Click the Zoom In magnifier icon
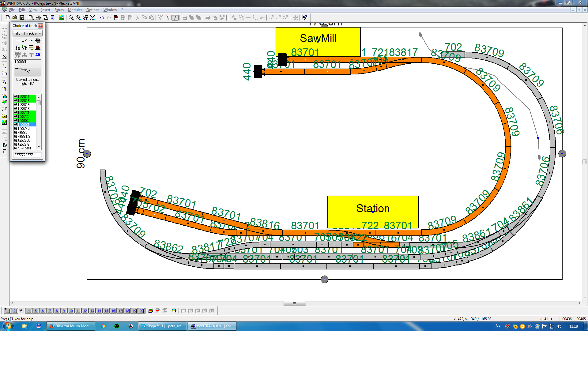Screen dimensions: 588x368 pos(78,18)
